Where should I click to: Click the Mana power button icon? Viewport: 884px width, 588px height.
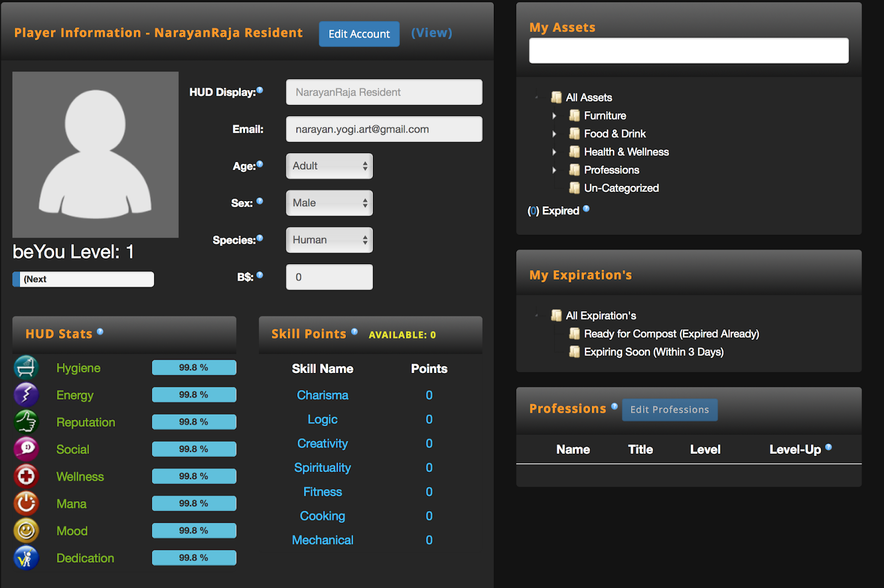26,503
